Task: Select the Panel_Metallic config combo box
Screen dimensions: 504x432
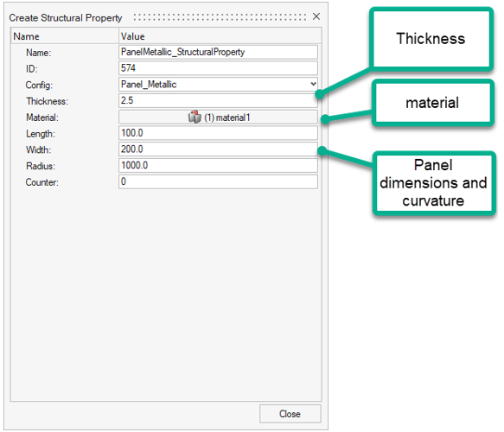Action: [x=218, y=84]
